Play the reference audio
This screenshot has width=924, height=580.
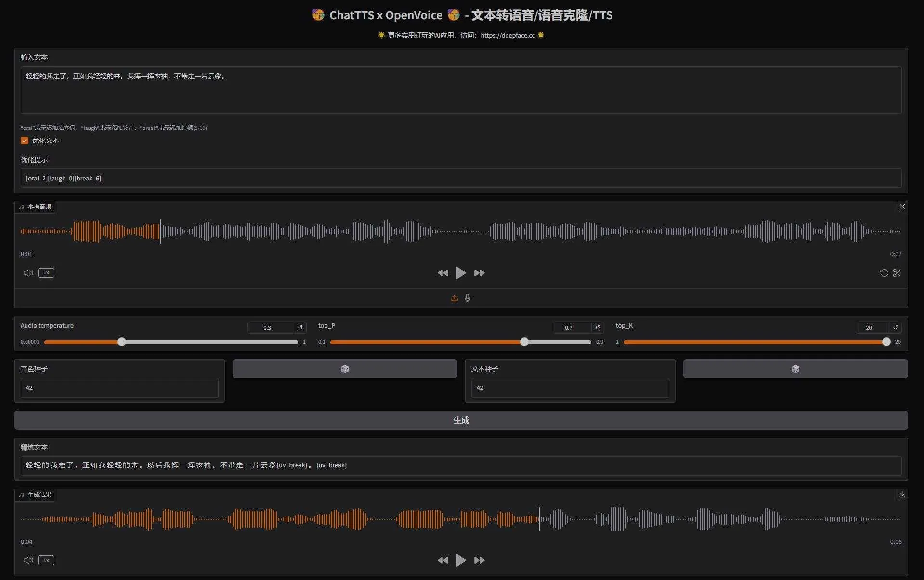pyautogui.click(x=461, y=273)
